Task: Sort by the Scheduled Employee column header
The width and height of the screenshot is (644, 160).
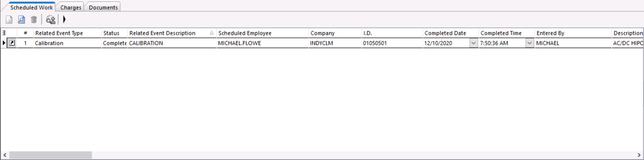Action: [245, 33]
